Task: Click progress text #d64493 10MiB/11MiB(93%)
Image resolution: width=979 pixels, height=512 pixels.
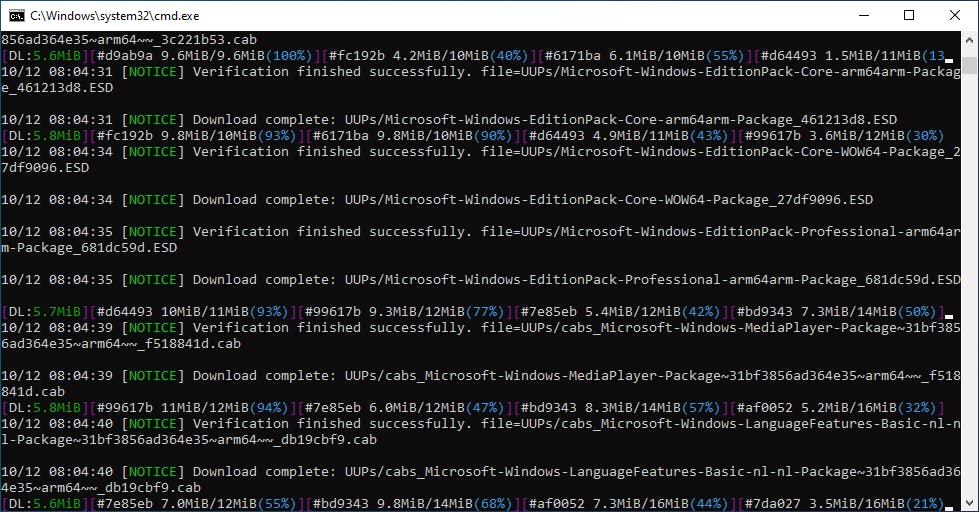Action: (x=192, y=311)
